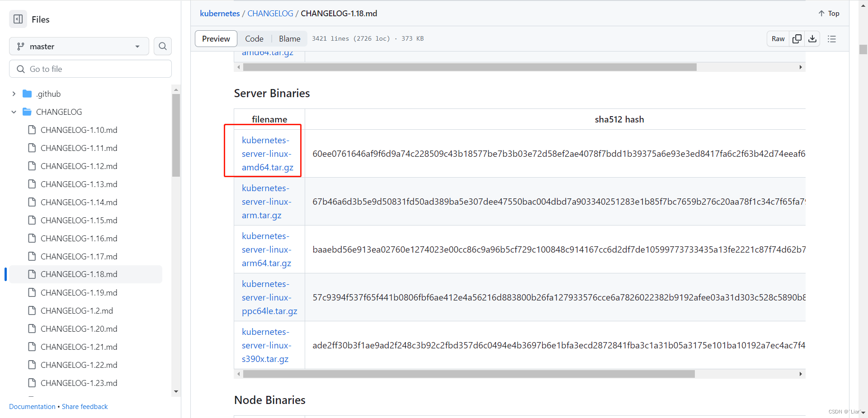Click the sha512 hash column header
Viewport: 868px width, 418px height.
619,119
